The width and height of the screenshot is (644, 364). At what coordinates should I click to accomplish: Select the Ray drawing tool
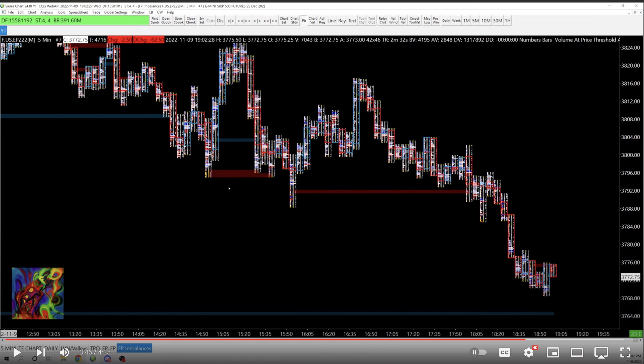pyautogui.click(x=342, y=21)
